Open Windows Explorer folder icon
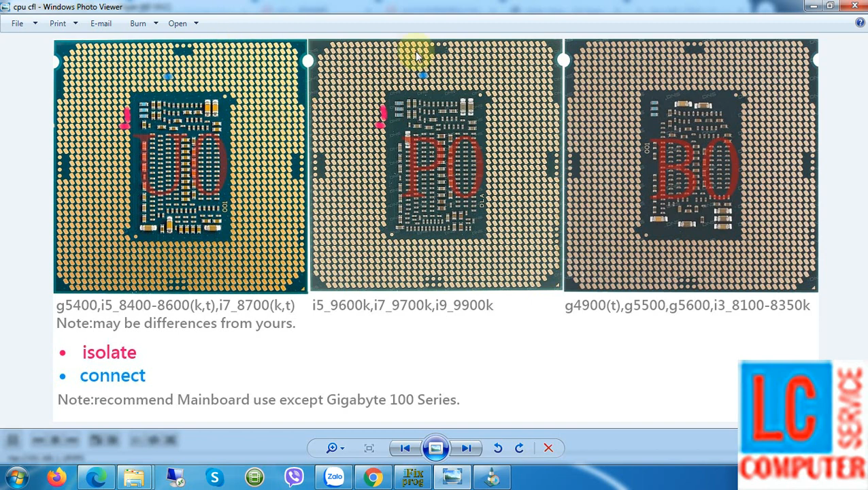Screen dimensions: 868x490 (x=134, y=477)
